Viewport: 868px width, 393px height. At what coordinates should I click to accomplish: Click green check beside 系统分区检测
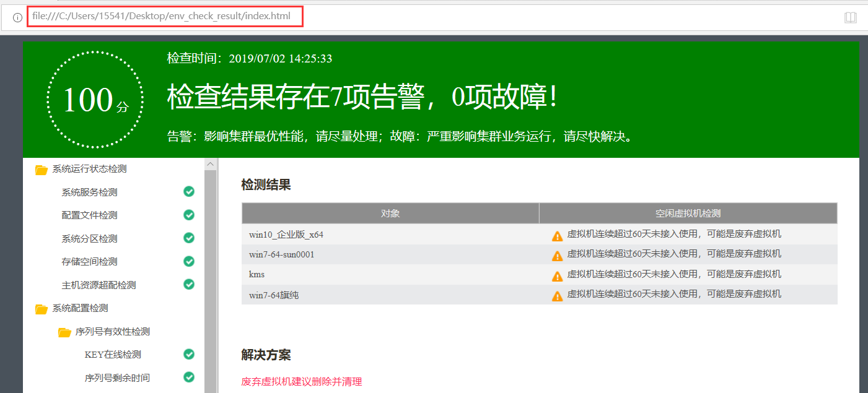[x=189, y=238]
